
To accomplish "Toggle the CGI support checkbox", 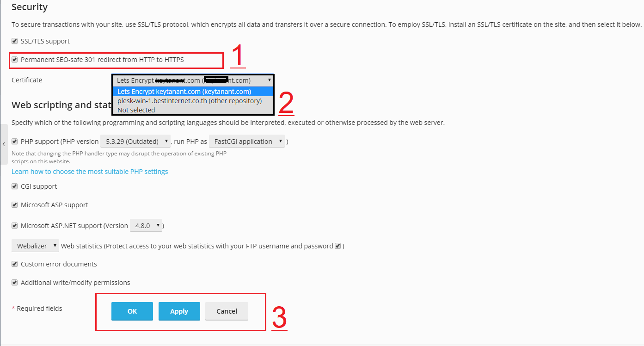I will click(15, 186).
